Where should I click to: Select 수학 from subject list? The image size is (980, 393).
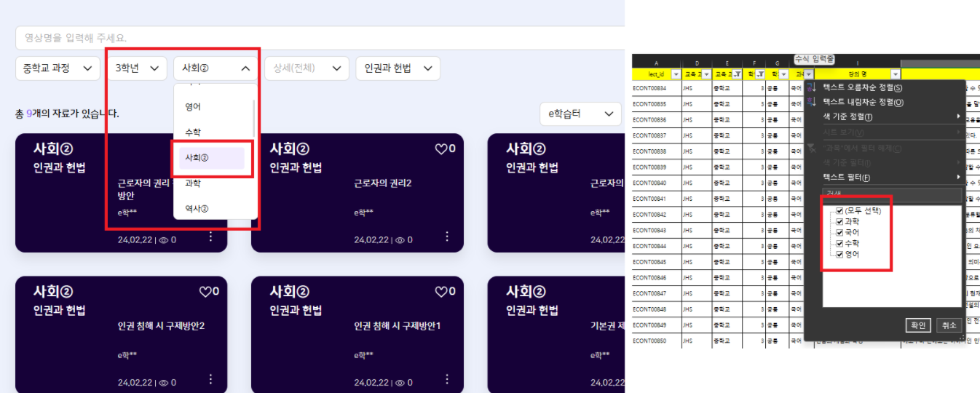[x=193, y=132]
